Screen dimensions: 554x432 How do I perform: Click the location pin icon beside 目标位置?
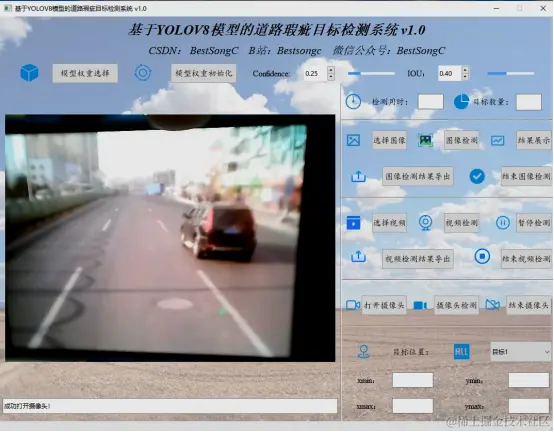click(x=364, y=351)
